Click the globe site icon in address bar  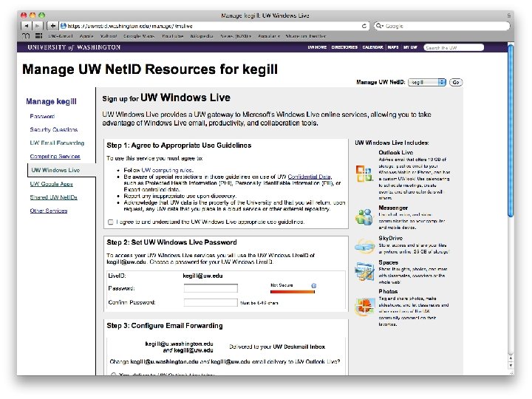click(x=64, y=26)
